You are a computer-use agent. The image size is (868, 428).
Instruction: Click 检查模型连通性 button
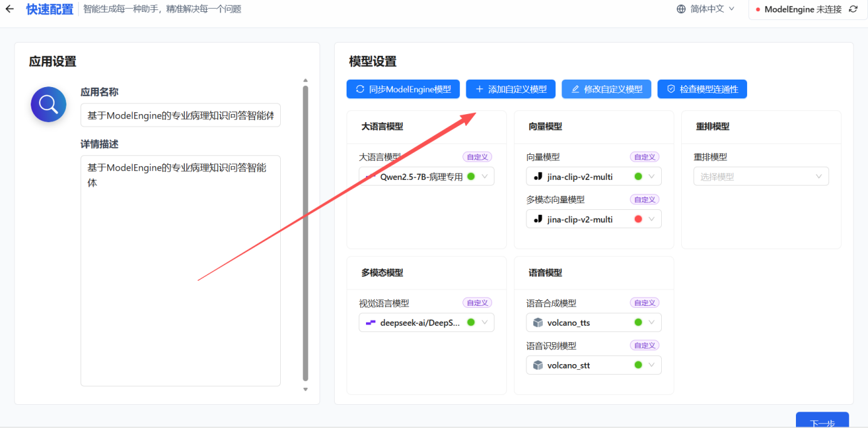tap(702, 89)
